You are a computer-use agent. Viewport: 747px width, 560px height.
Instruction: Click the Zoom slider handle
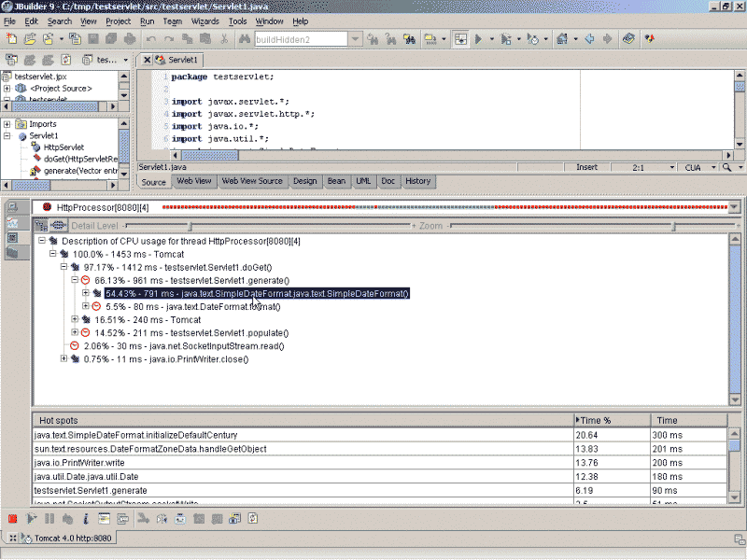click(672, 226)
